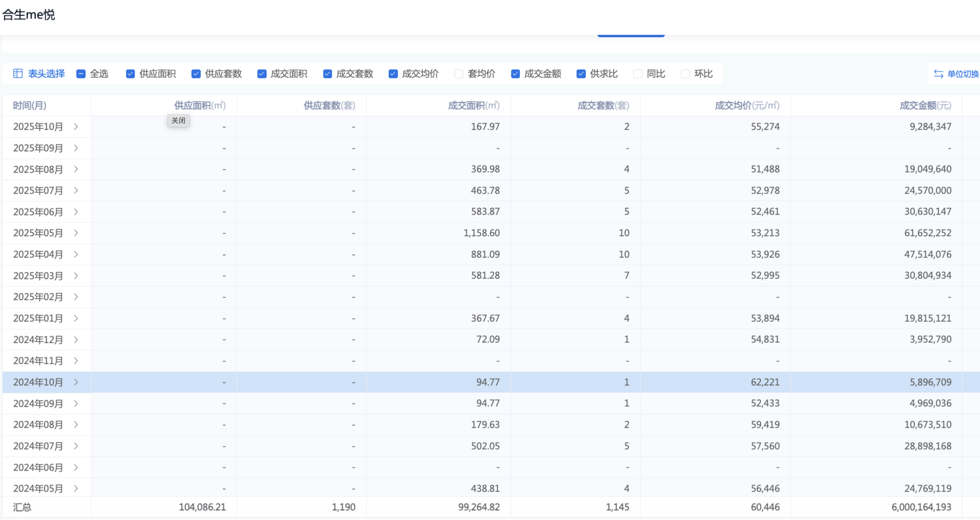
Task: Click the 单位切换 swap icon
Action: pos(938,74)
